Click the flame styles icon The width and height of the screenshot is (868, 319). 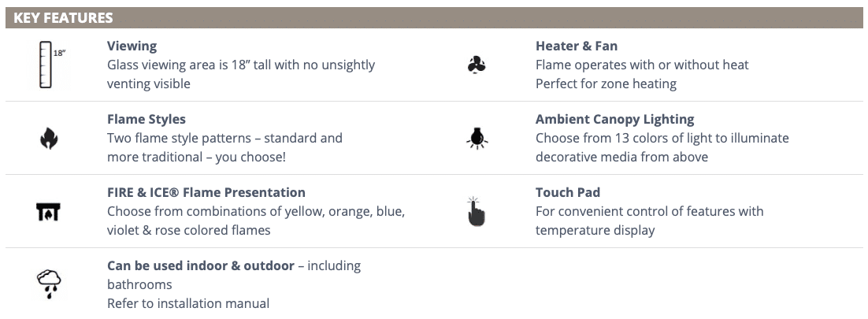tap(49, 139)
